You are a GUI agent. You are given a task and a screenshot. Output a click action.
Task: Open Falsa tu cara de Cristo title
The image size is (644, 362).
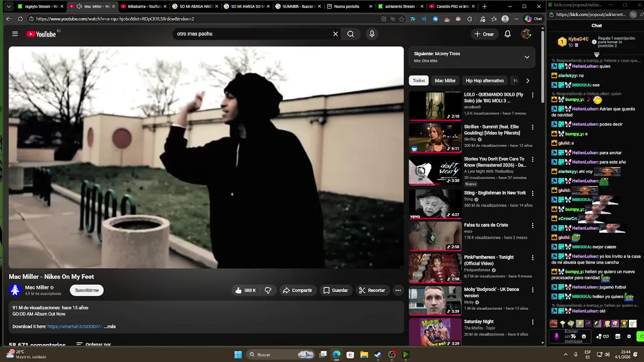(486, 225)
